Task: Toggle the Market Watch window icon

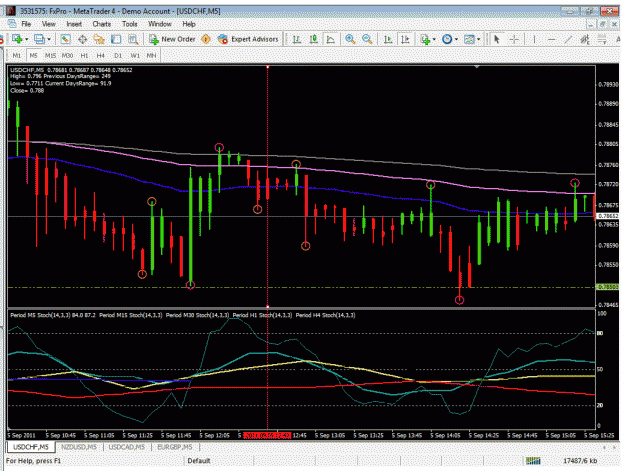Action: click(x=65, y=39)
